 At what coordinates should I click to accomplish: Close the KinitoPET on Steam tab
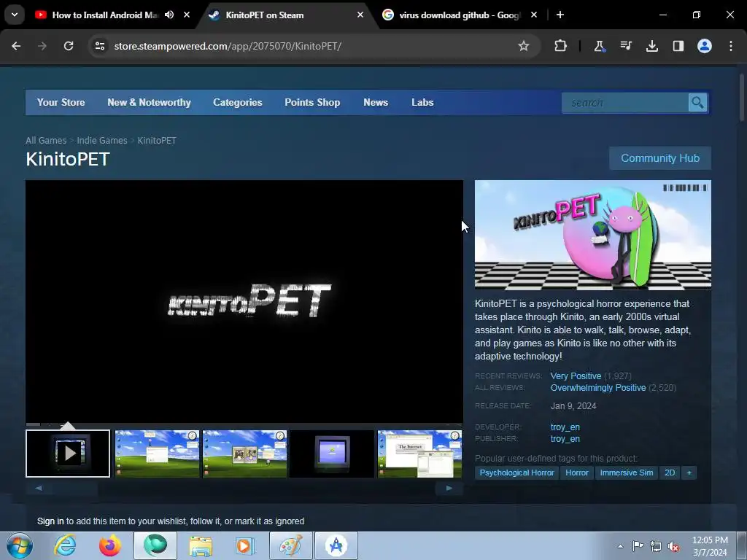click(360, 15)
